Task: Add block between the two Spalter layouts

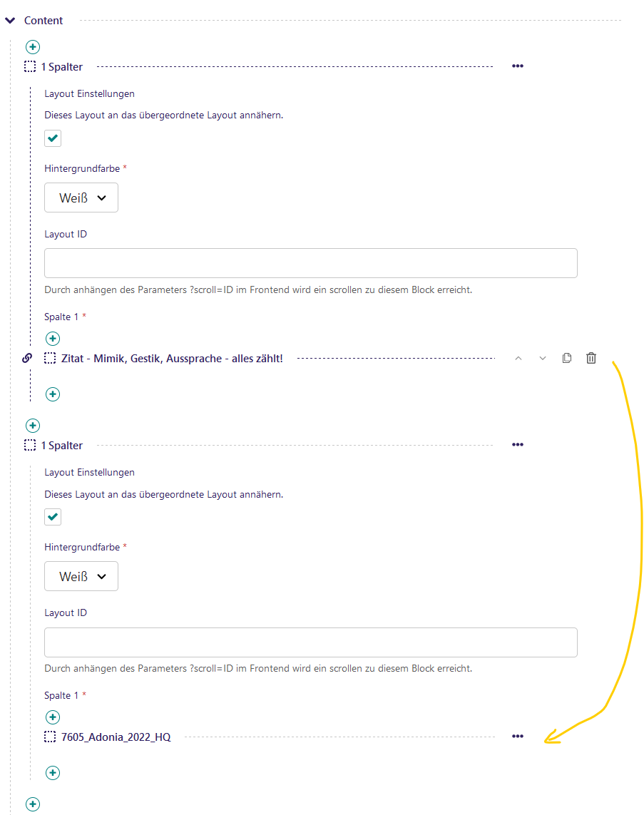Action: coord(33,426)
